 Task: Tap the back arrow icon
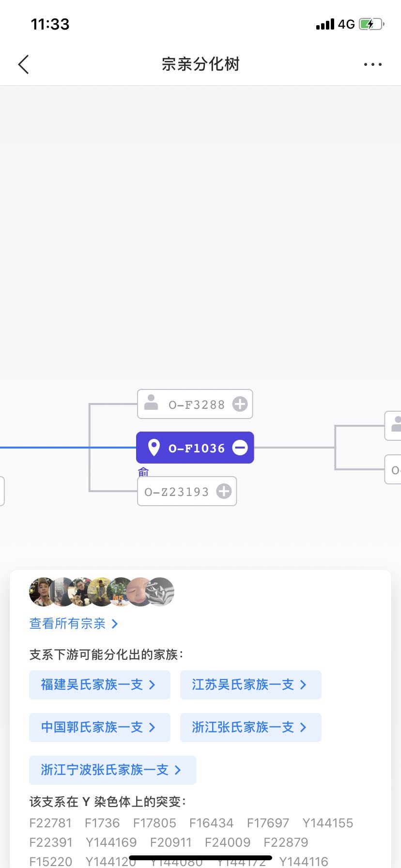[23, 64]
